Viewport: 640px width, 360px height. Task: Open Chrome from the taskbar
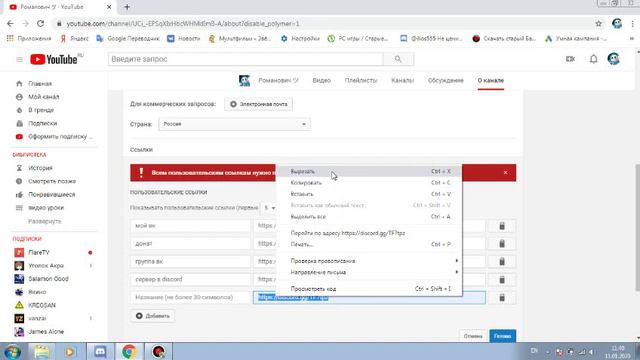click(129, 352)
